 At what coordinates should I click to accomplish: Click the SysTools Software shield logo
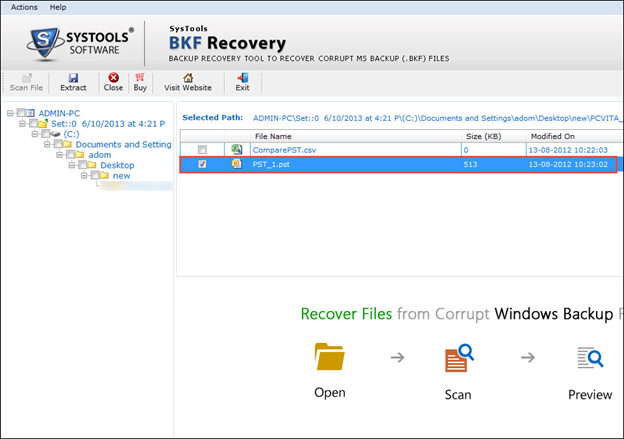45,43
